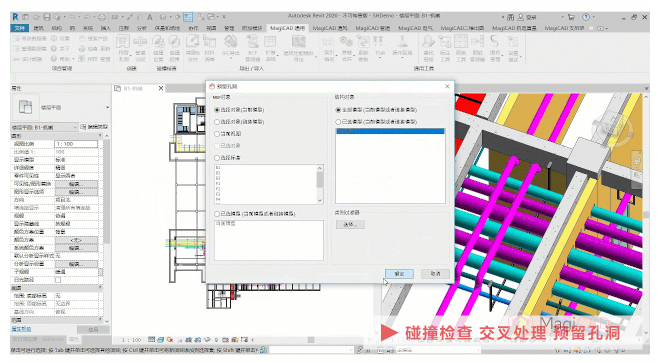Open the BCF manager icon in ribbon
Viewport: 662px width, 362px height.
coord(252,41)
